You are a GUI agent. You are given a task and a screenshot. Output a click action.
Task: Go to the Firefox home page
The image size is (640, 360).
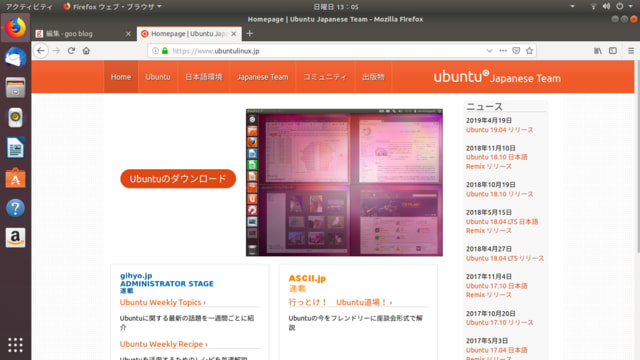(86, 51)
